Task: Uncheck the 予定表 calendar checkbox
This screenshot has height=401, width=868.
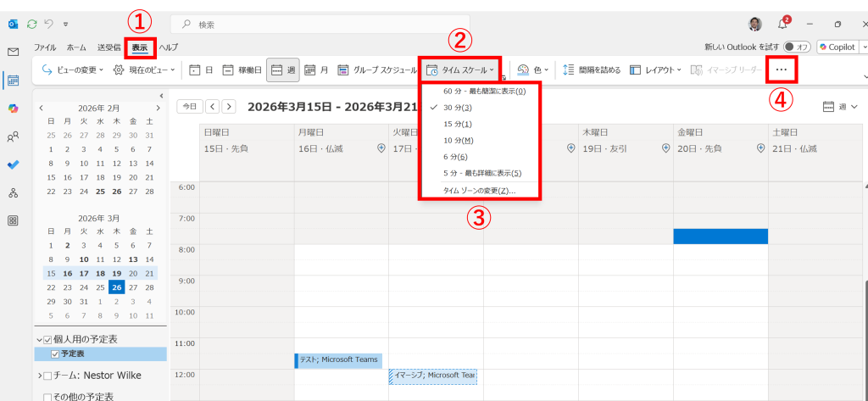Action: 55,354
